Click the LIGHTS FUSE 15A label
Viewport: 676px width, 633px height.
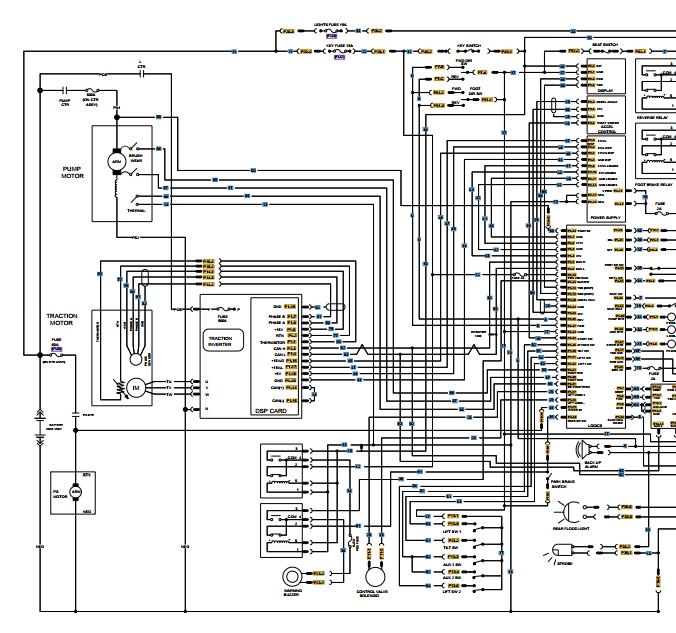[331, 25]
